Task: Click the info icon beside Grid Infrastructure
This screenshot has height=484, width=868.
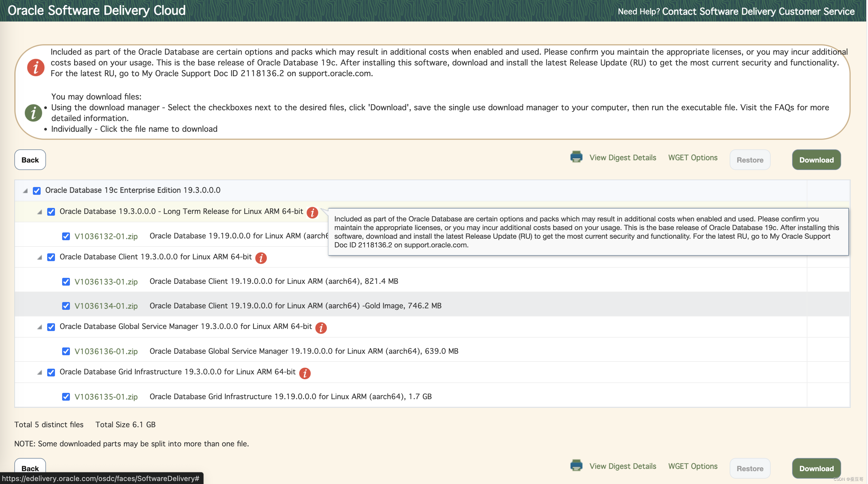Action: pyautogui.click(x=305, y=373)
